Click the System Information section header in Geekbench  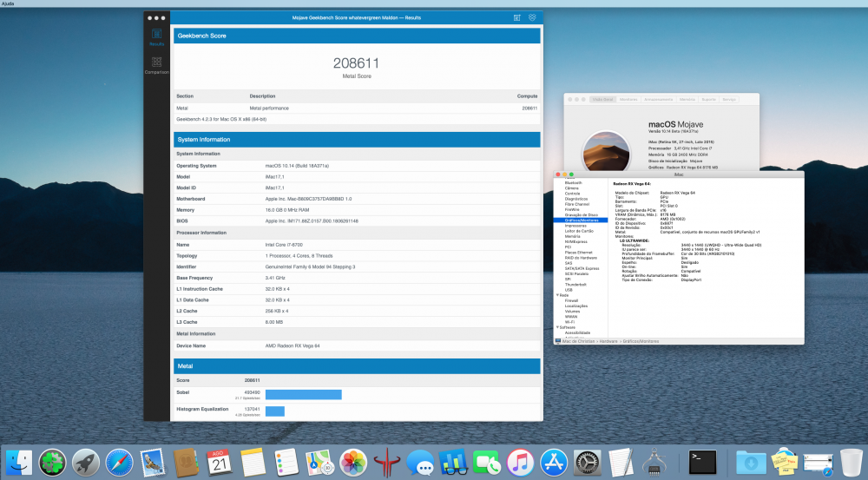coord(357,140)
